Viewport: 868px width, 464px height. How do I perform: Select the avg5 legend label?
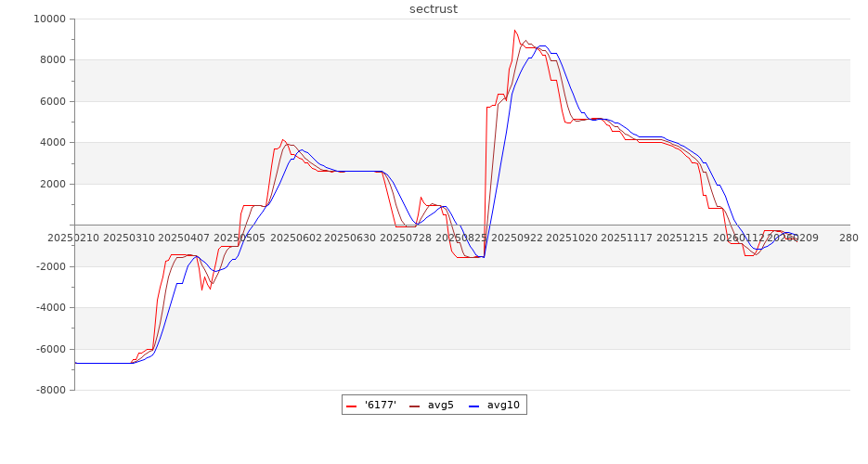(440, 405)
